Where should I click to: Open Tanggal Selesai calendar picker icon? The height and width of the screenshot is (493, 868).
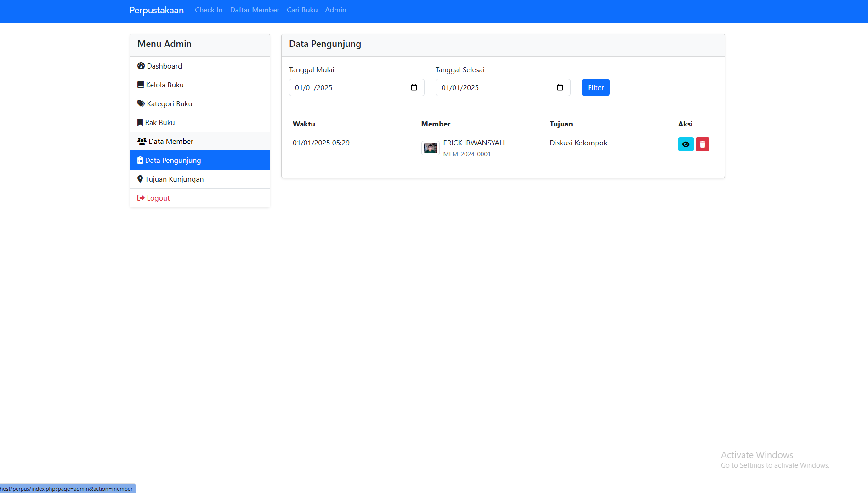click(x=560, y=87)
